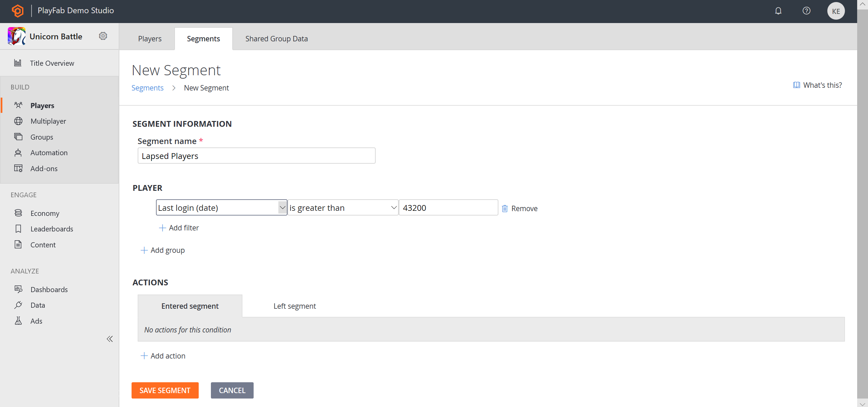Click the Multiplayer sidebar icon

[18, 121]
